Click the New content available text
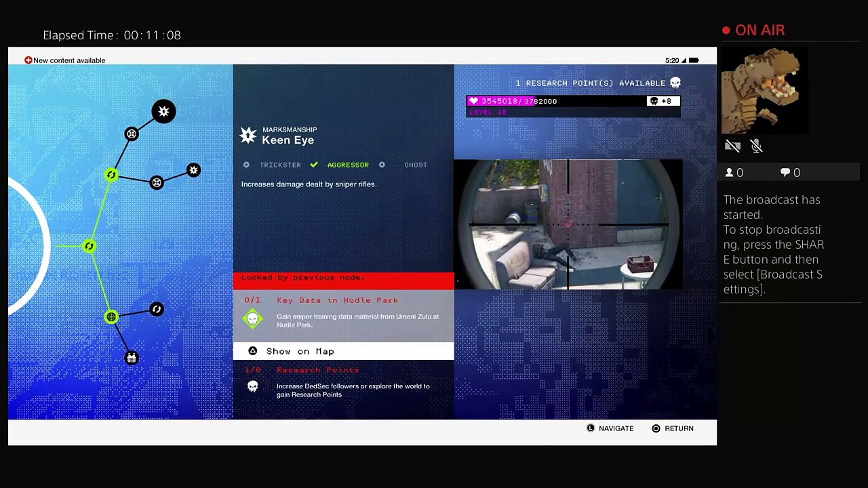 pyautogui.click(x=69, y=60)
